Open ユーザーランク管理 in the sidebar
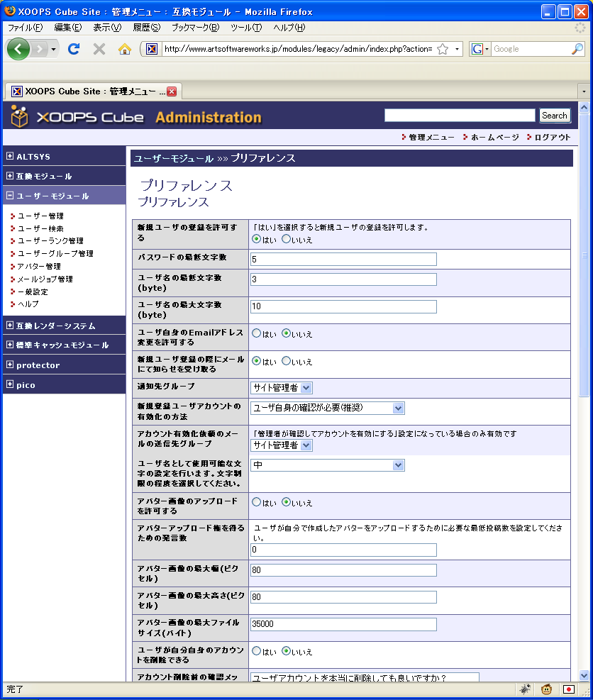 pos(50,240)
